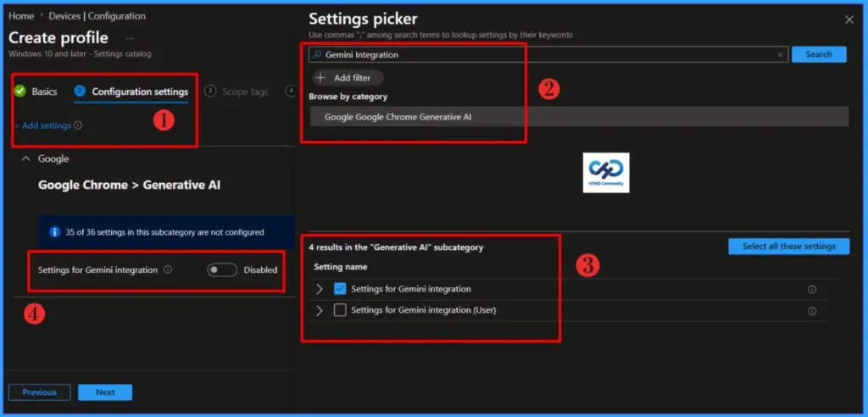
Task: Click the Gemini Integration search field
Action: [548, 54]
